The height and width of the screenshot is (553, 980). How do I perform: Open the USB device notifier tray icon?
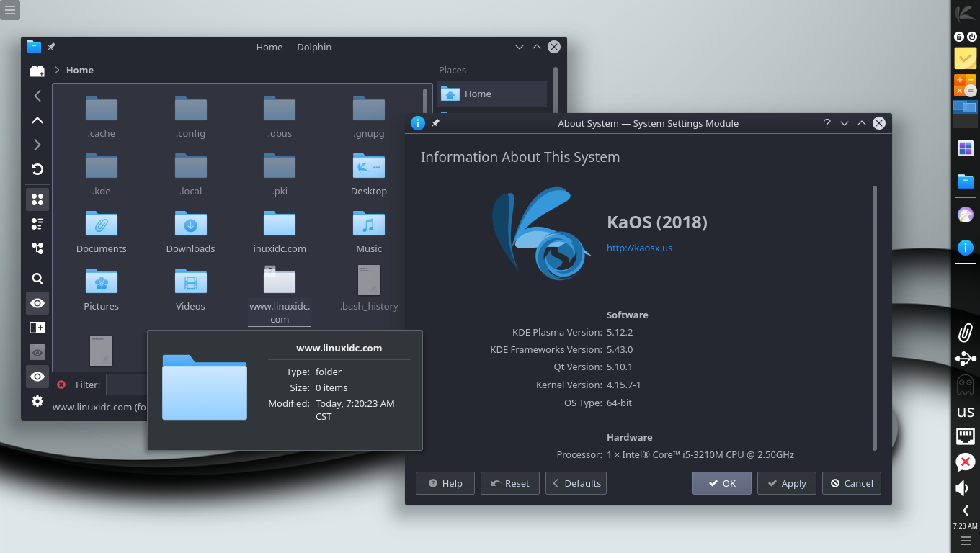tap(966, 359)
